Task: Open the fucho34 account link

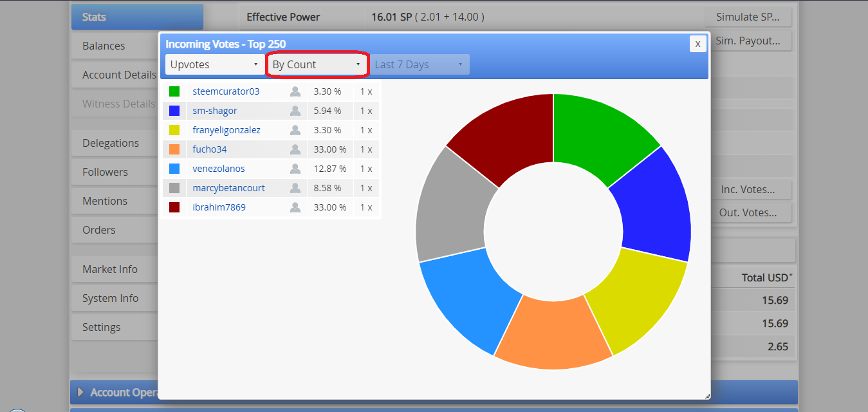Action: pyautogui.click(x=210, y=149)
